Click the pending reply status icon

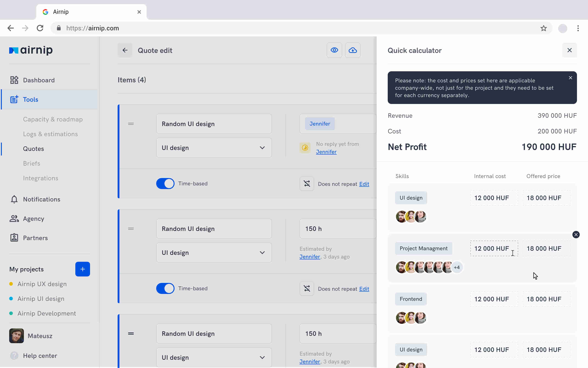coord(305,148)
